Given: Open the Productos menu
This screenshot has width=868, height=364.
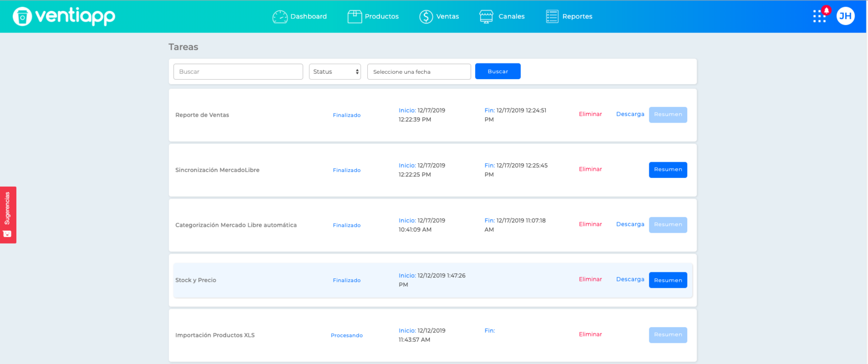Looking at the screenshot, I should 382,17.
